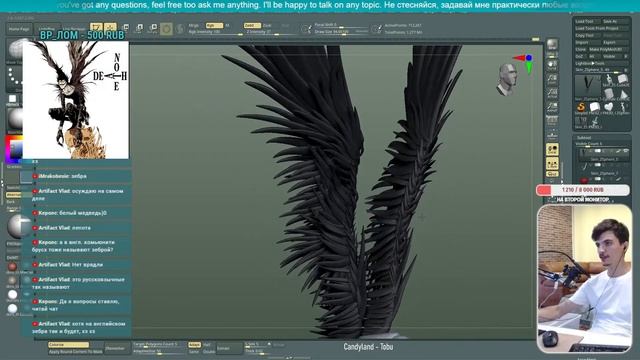Click the Rgb Intensity slider
Image resolution: width=640 pixels, height=360 pixels.
pyautogui.click(x=215, y=32)
